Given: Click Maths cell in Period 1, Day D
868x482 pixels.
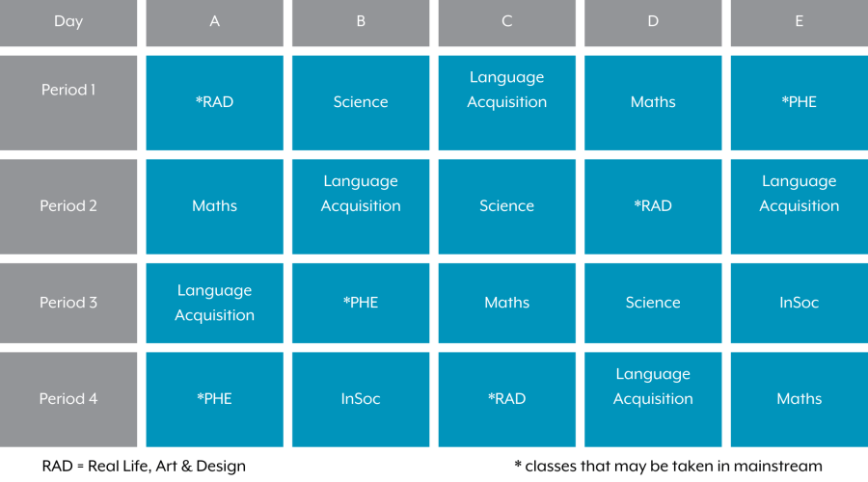Looking at the screenshot, I should tap(653, 102).
